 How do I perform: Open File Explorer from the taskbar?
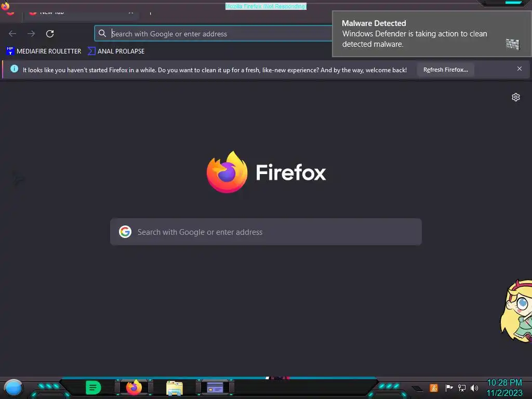pyautogui.click(x=175, y=388)
